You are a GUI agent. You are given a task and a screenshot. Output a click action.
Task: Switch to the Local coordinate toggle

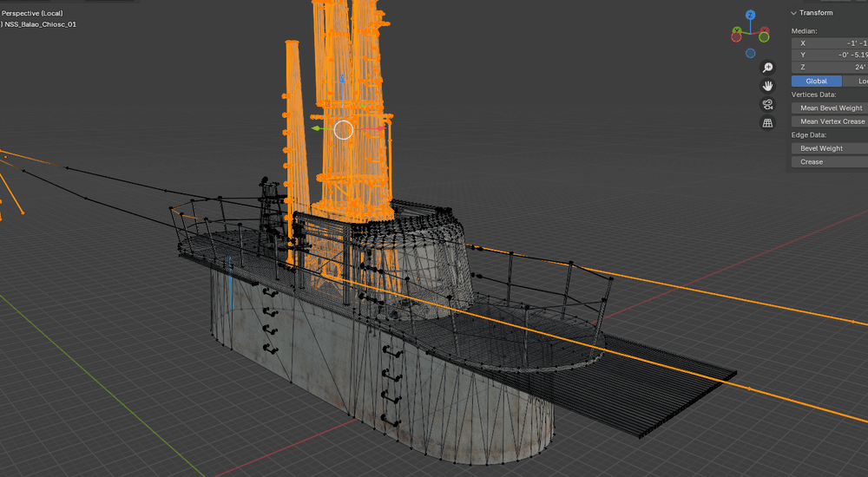pos(855,82)
